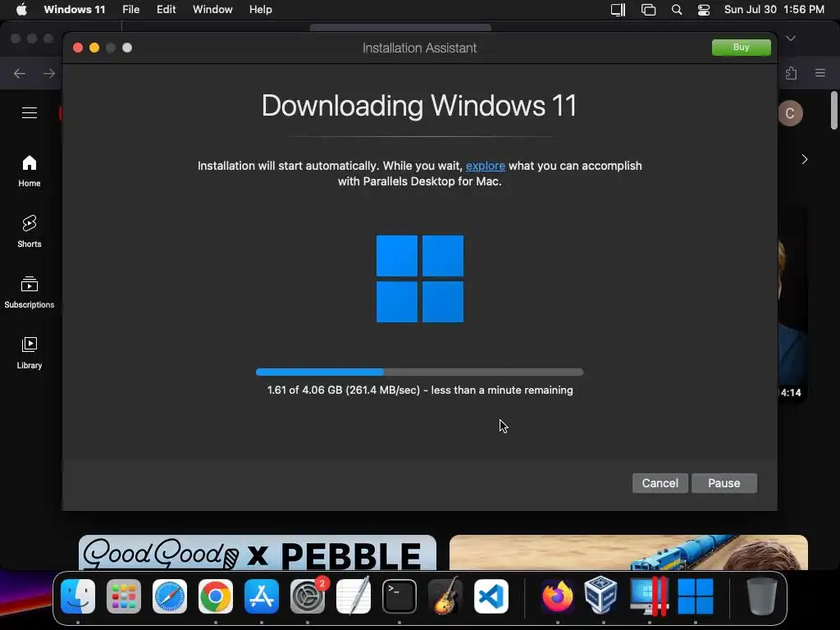Launch GarageBand from the Dock
The height and width of the screenshot is (630, 840).
[x=445, y=596]
